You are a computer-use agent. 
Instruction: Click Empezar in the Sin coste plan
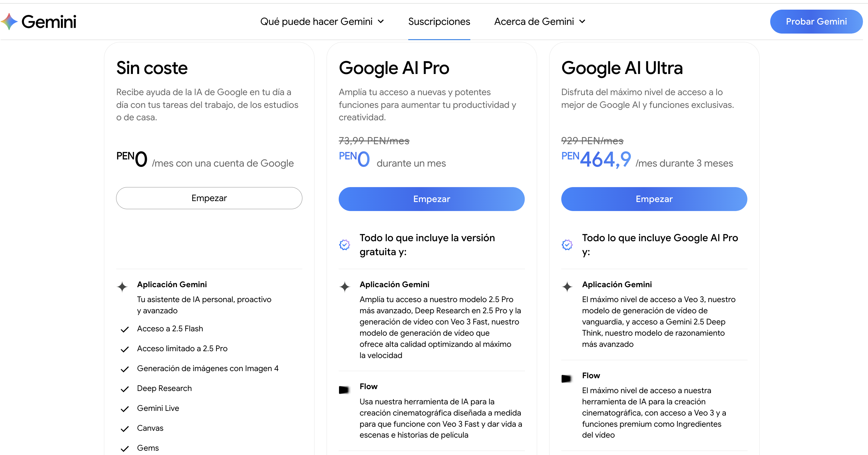point(209,198)
